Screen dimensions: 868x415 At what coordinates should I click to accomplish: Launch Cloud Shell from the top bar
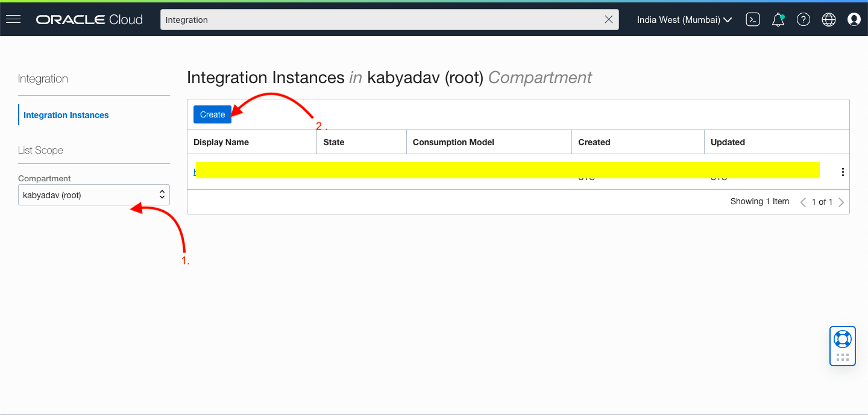coord(752,19)
